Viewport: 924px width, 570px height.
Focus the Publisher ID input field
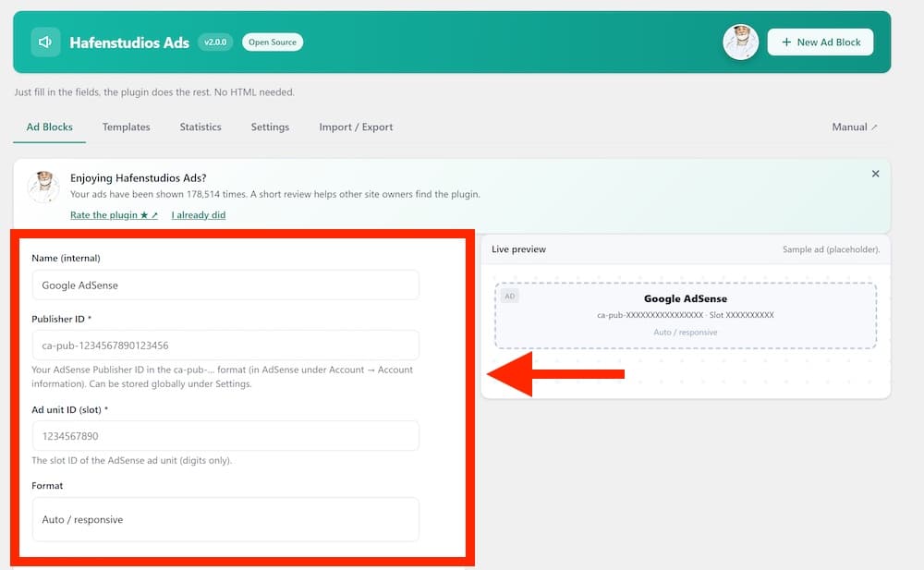(x=225, y=346)
